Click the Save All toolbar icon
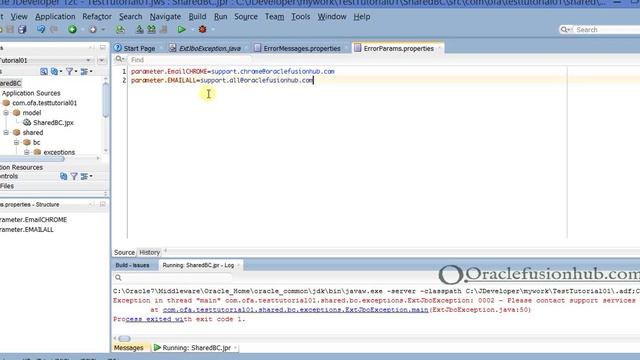 pyautogui.click(x=22, y=29)
